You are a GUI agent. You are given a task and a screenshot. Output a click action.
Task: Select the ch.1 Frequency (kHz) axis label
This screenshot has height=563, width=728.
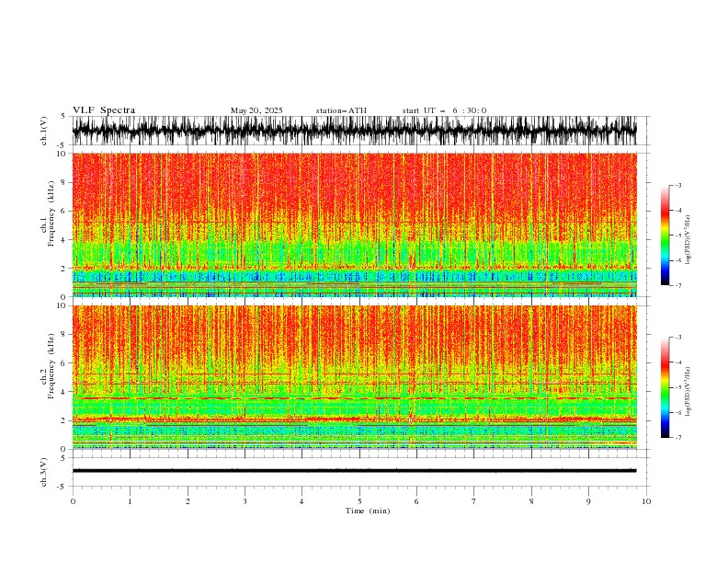point(48,213)
